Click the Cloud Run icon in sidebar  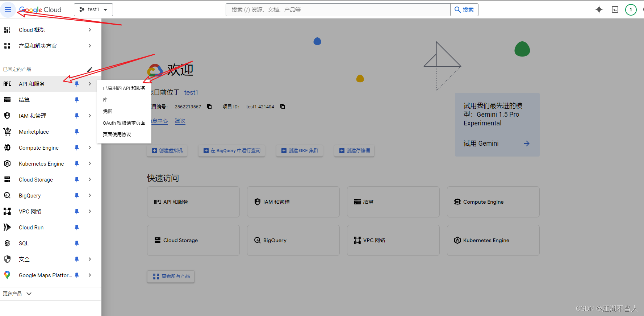point(7,227)
